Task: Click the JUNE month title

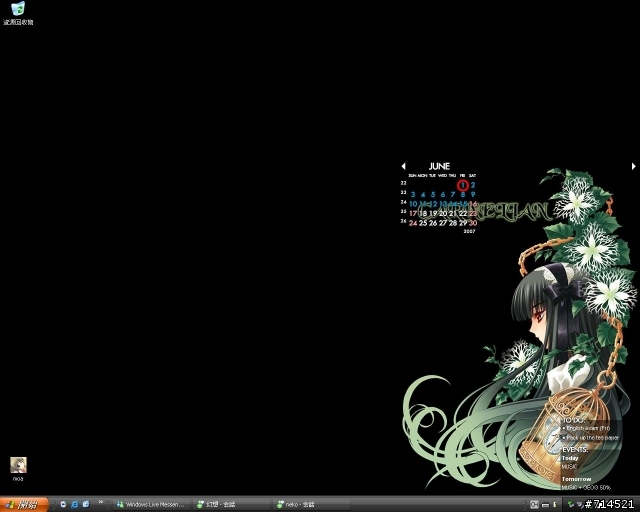Action: 439,166
